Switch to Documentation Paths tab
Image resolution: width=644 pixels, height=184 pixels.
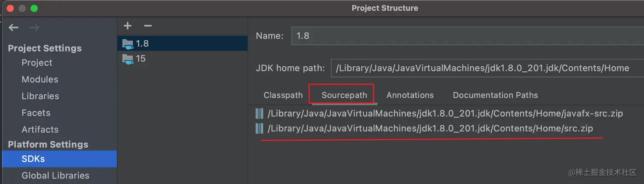[495, 95]
